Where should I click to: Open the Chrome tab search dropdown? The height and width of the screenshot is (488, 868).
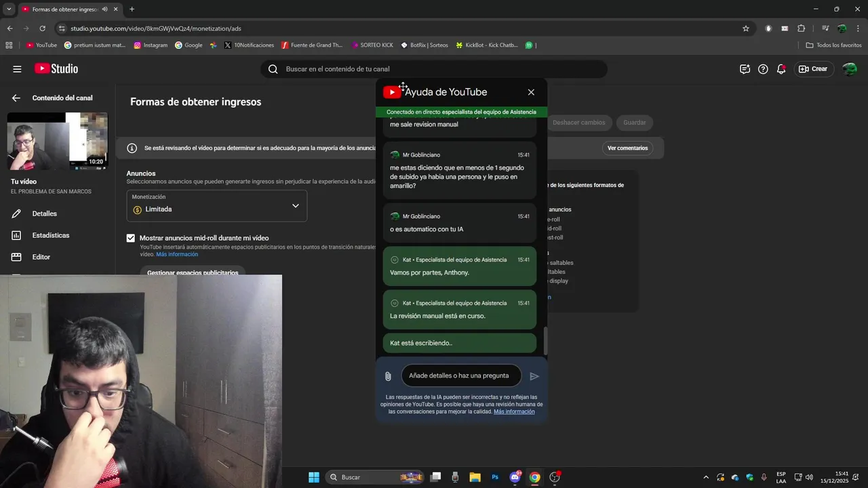(x=9, y=9)
